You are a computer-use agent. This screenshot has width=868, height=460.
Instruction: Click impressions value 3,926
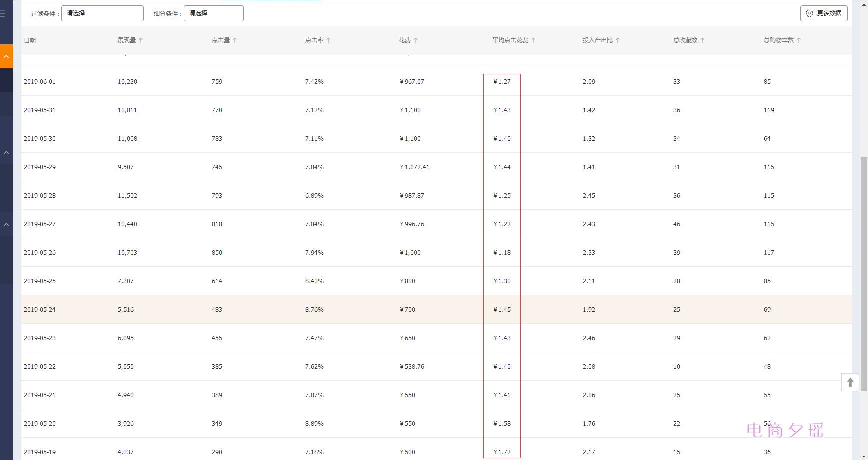pyautogui.click(x=126, y=424)
